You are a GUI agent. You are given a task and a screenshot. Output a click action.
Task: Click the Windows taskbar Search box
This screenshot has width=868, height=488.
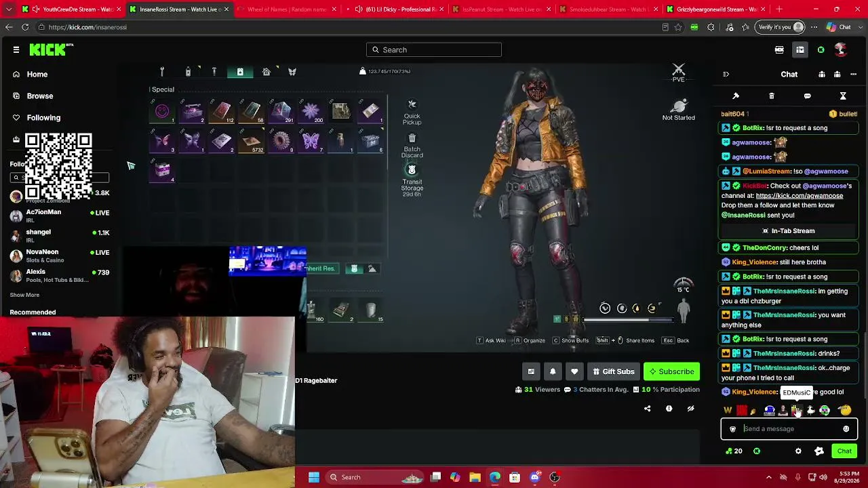pyautogui.click(x=375, y=477)
